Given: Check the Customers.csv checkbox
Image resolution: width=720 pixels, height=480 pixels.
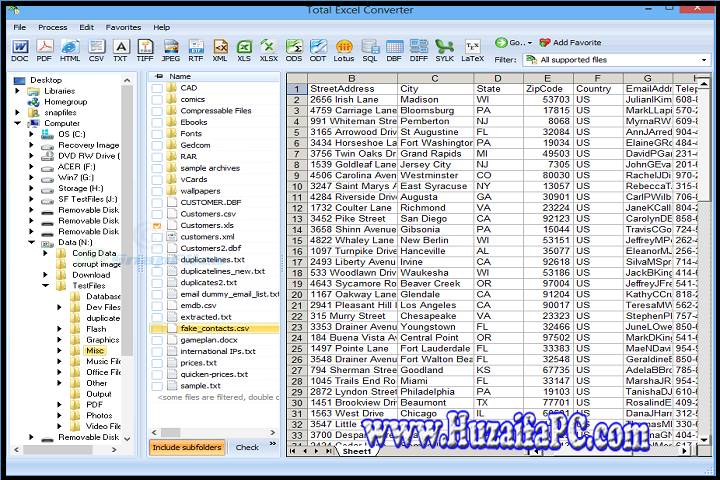Looking at the screenshot, I should click(x=157, y=214).
